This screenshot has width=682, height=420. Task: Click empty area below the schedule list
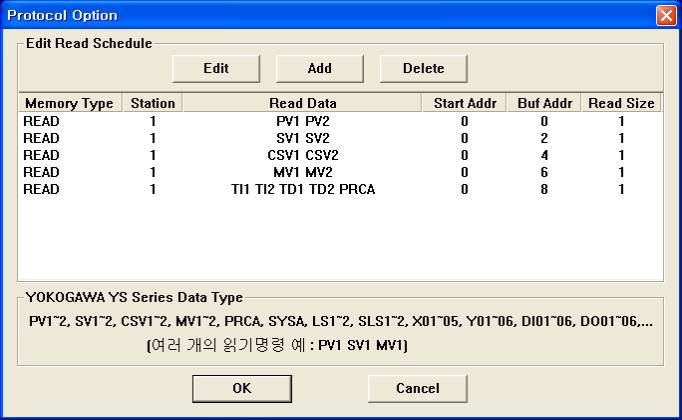tap(340, 240)
